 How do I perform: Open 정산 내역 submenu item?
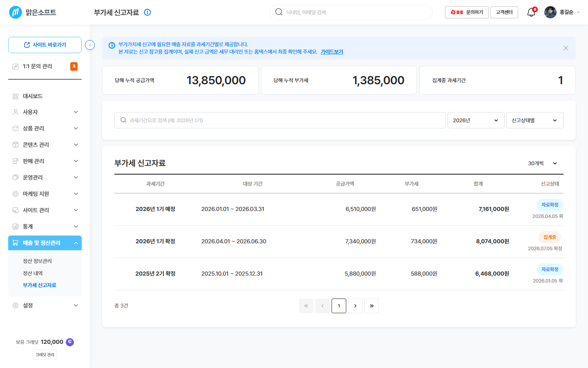[33, 273]
